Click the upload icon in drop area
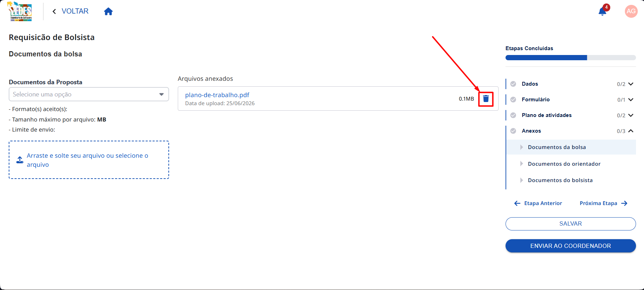Screen dimensions: 644x290 (20, 160)
